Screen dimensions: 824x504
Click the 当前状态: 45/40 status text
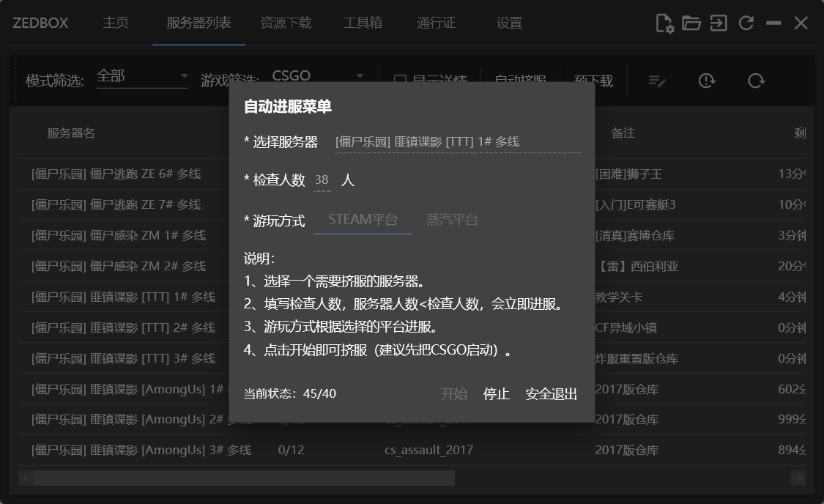point(290,393)
